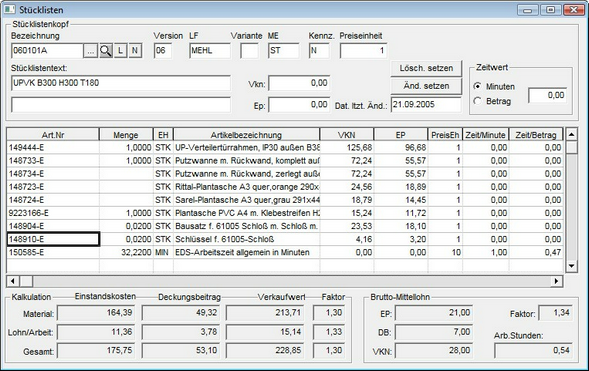Select the Minuten radio button
This screenshot has height=371, width=589.
477,86
